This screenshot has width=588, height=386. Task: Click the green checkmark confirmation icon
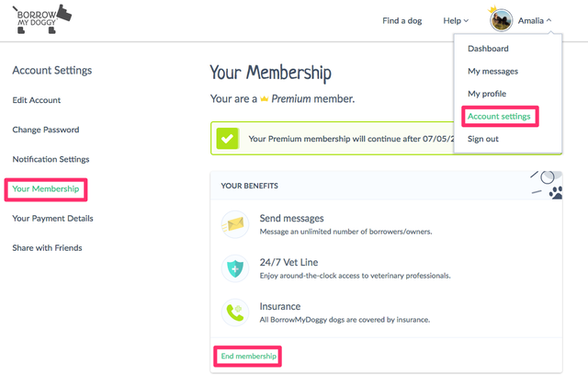(227, 139)
